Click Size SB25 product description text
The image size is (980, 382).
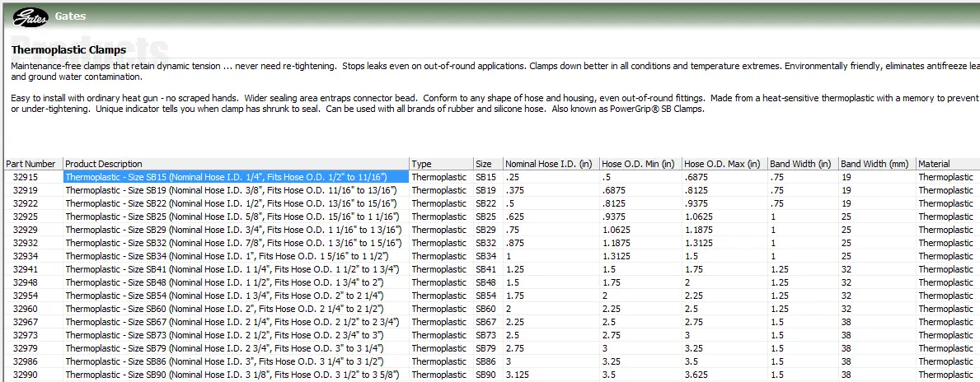pos(232,217)
